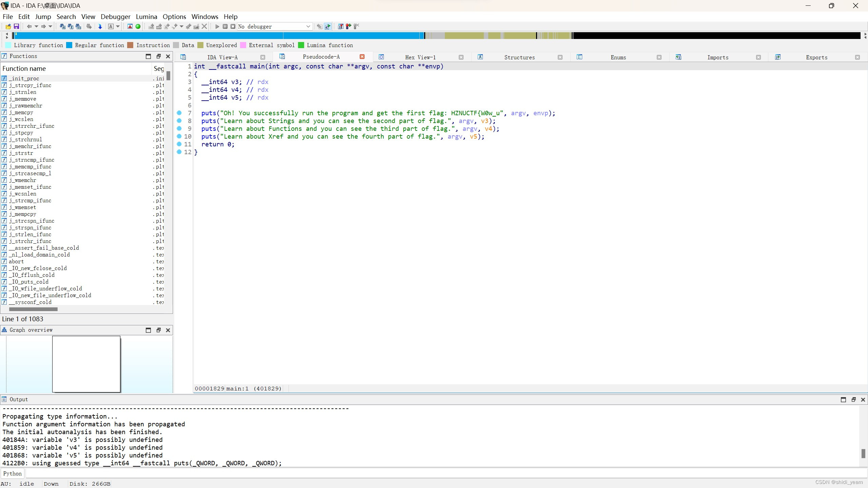868x488 pixels.
Task: Open the dropdown beside the back arrow
Action: click(36, 26)
